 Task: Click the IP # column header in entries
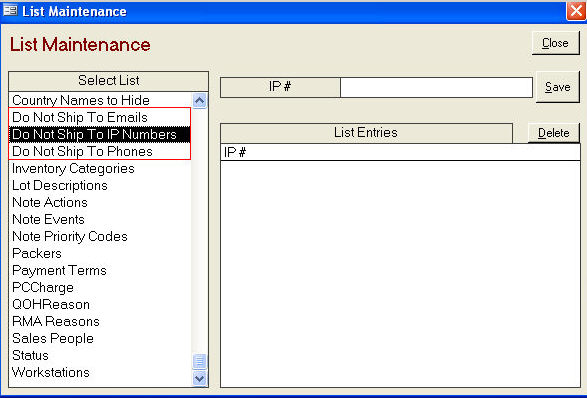[235, 152]
